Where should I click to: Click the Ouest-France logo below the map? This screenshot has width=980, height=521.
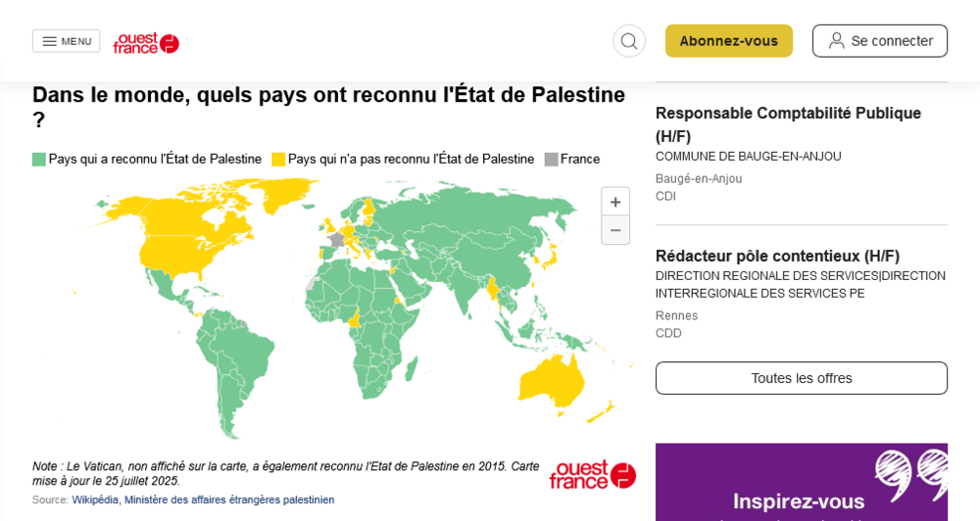point(592,475)
